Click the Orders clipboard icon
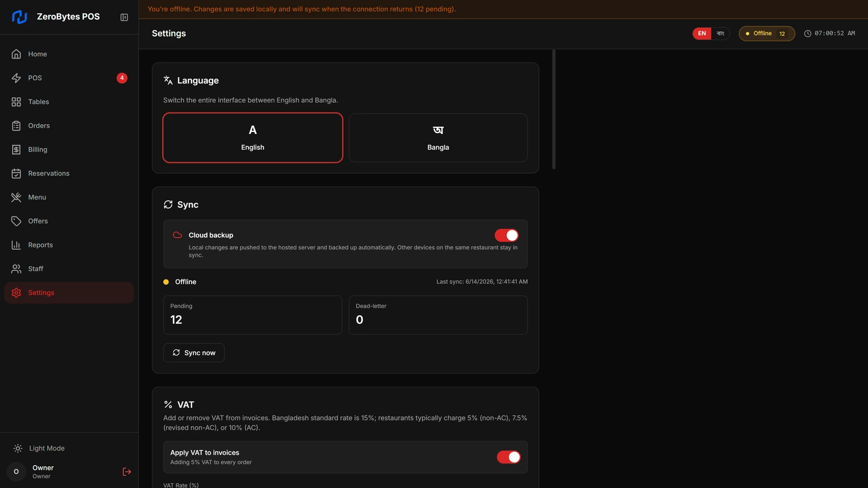This screenshot has width=868, height=488. (x=16, y=126)
